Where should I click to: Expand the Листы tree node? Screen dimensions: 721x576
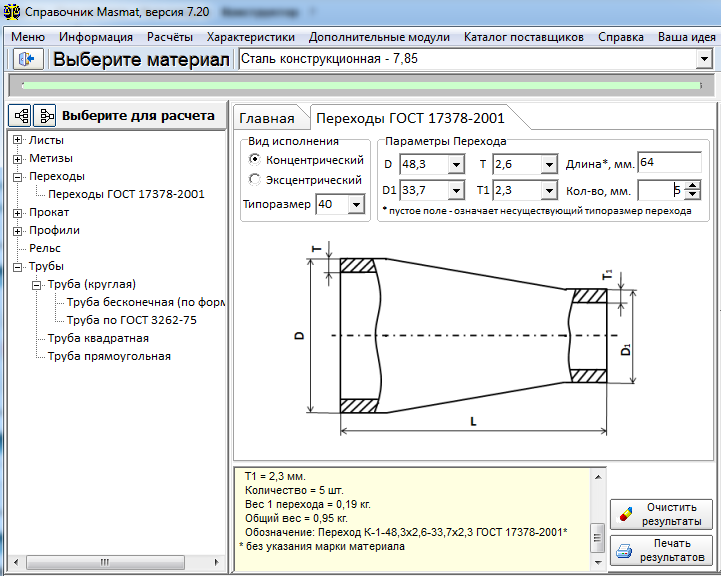pos(18,140)
